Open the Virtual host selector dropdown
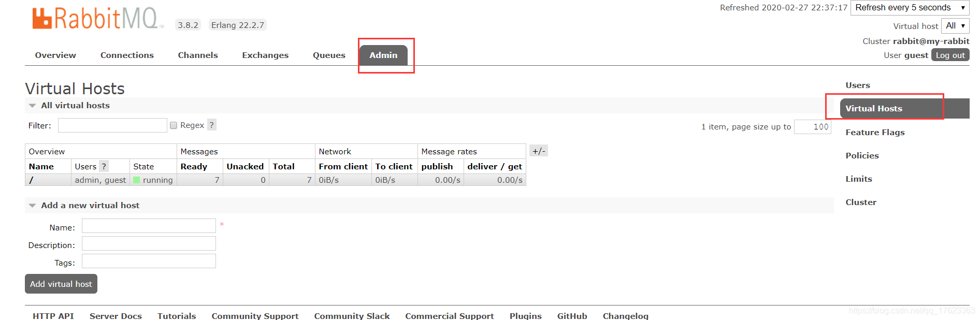980x320 pixels. [x=955, y=26]
